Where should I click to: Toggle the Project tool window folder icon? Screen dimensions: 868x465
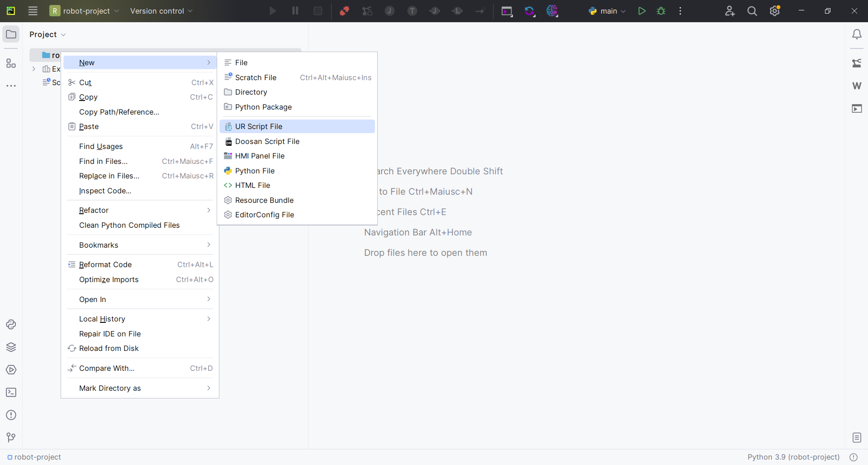11,34
